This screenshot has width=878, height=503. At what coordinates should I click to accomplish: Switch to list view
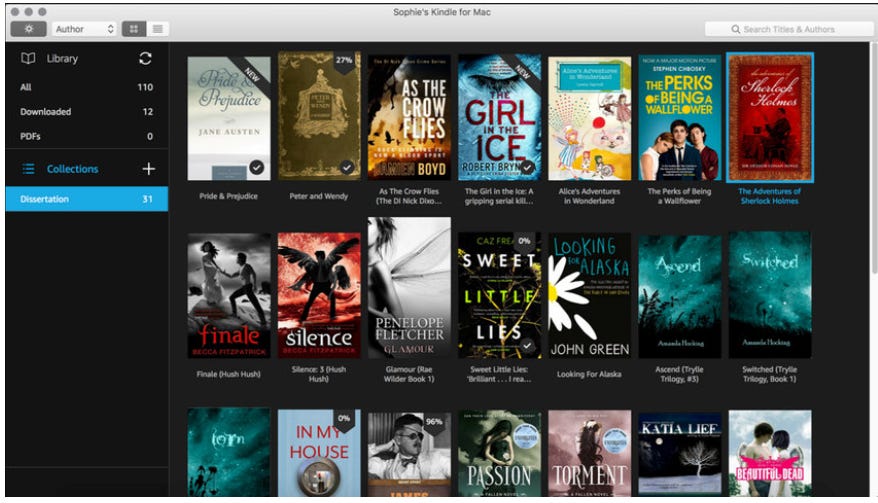[x=158, y=29]
